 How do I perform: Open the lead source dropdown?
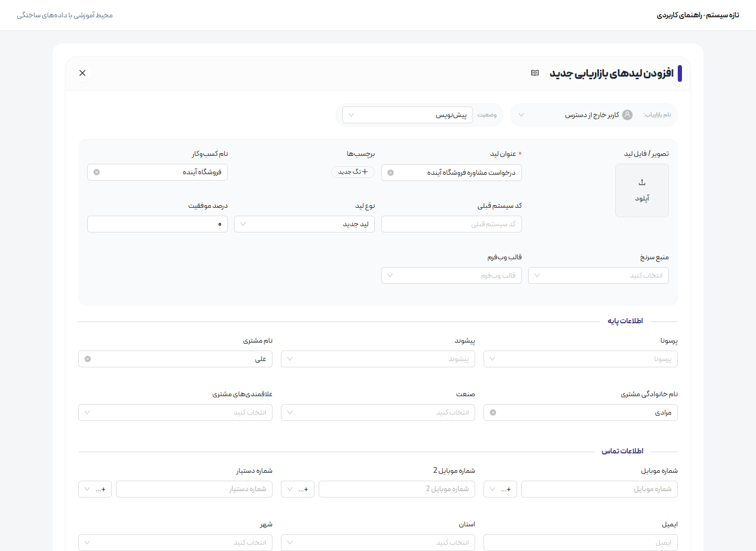tap(598, 275)
